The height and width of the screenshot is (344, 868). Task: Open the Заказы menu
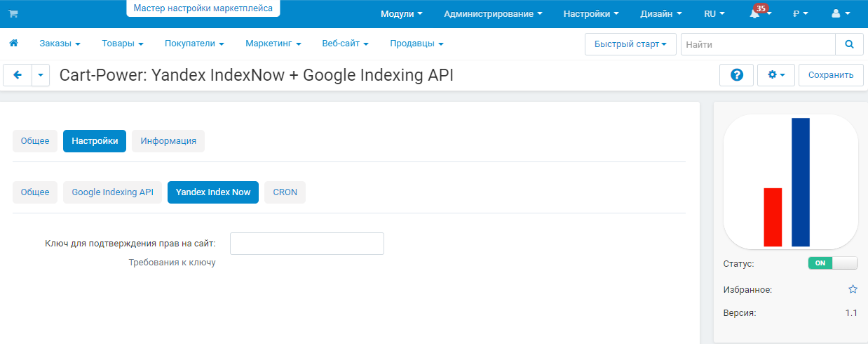(x=60, y=44)
